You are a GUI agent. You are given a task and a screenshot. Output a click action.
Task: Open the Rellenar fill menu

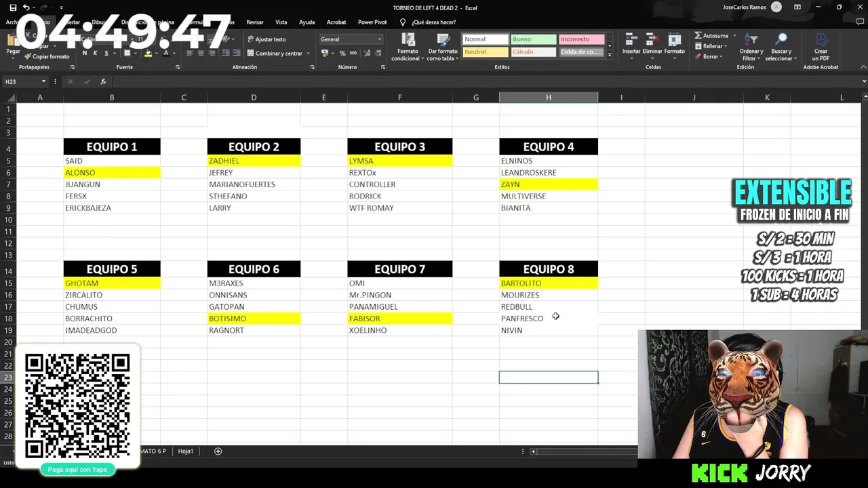coord(712,46)
